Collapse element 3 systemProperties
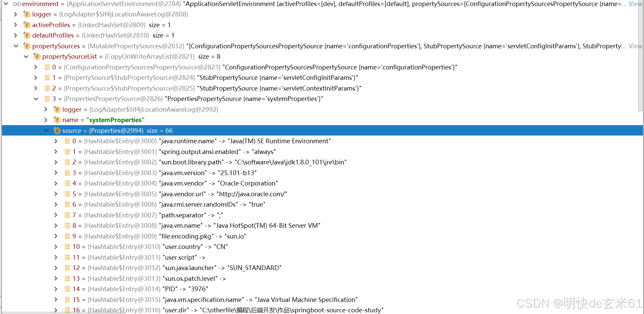Image resolution: width=644 pixels, height=314 pixels. pos(36,99)
